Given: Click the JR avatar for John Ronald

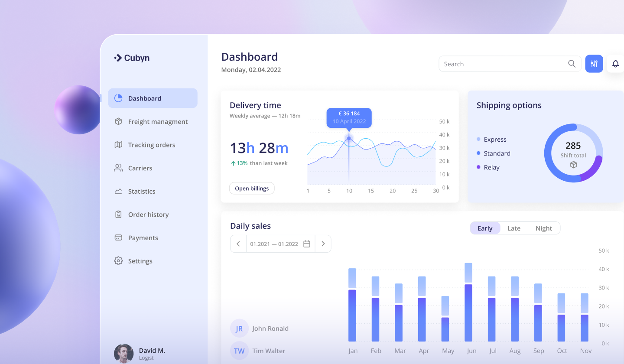Looking at the screenshot, I should pos(239,328).
